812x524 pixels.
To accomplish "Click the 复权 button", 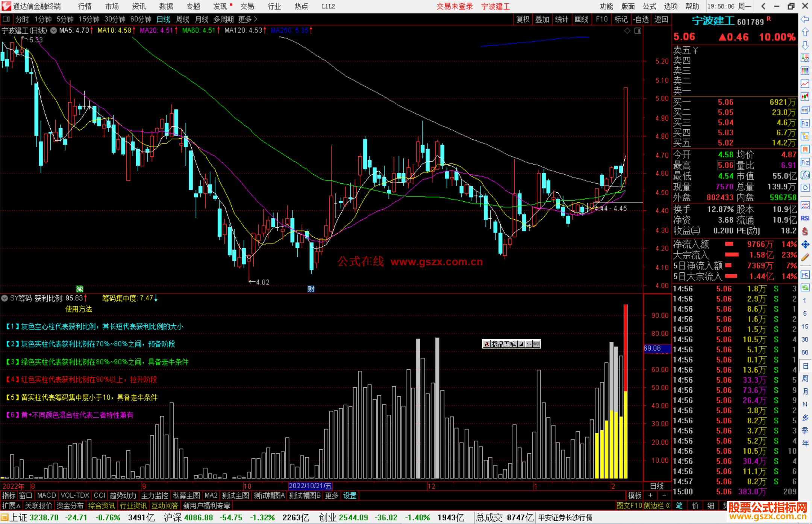I will [x=523, y=19].
